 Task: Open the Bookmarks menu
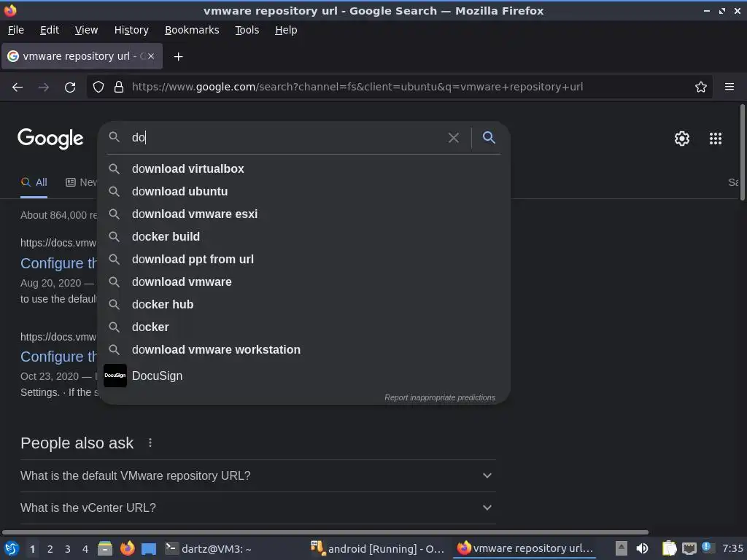pos(192,30)
